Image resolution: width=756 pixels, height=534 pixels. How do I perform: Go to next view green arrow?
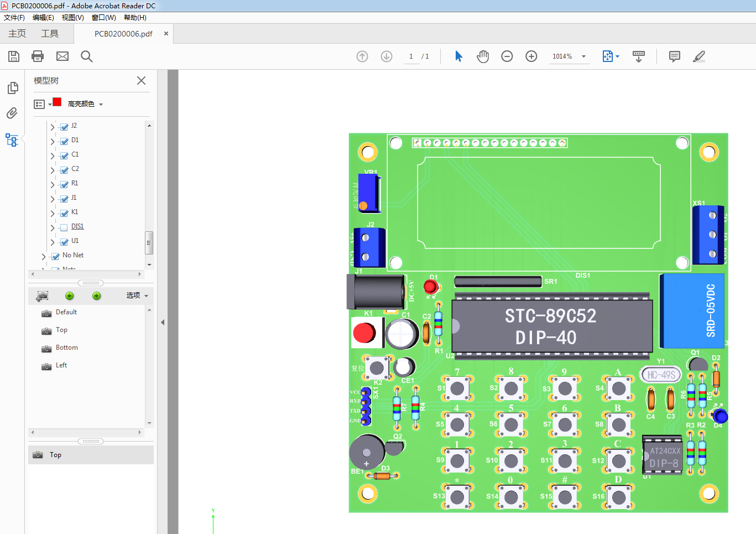97,296
